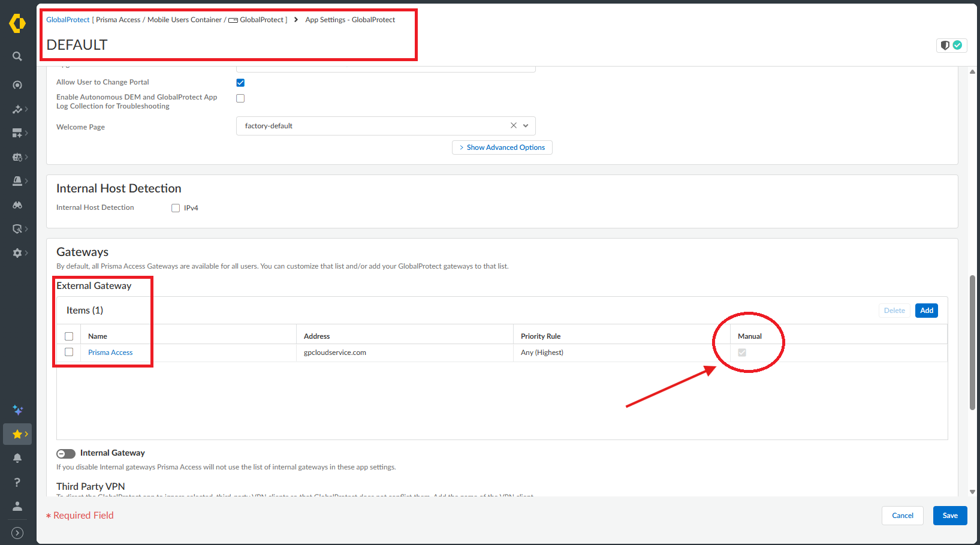The image size is (980, 545).
Task: Click the vertical scrollbar thumb
Action: pos(972,342)
